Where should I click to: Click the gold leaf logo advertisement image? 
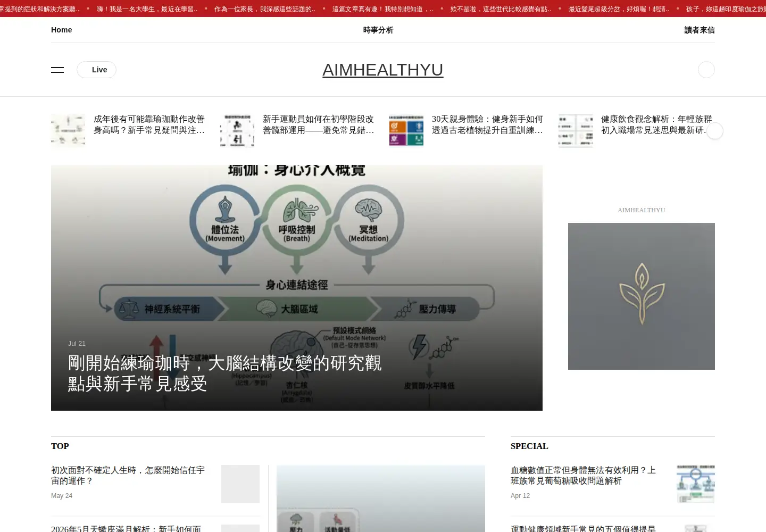642,296
